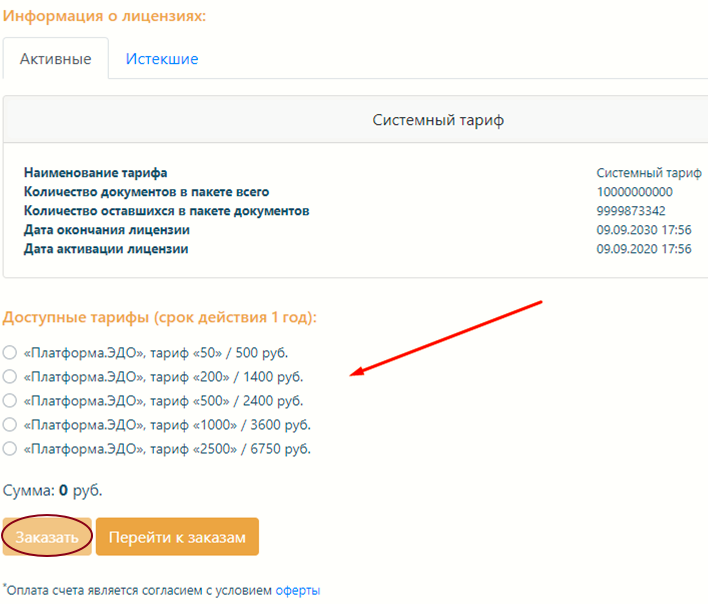Viewport: 708px width, 604px height.
Task: Open the Истекшие licenses tab
Action: point(162,59)
